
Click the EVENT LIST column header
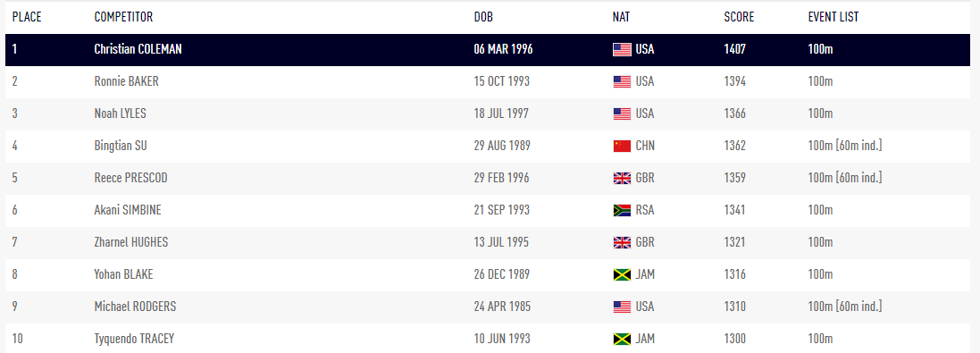pyautogui.click(x=833, y=18)
